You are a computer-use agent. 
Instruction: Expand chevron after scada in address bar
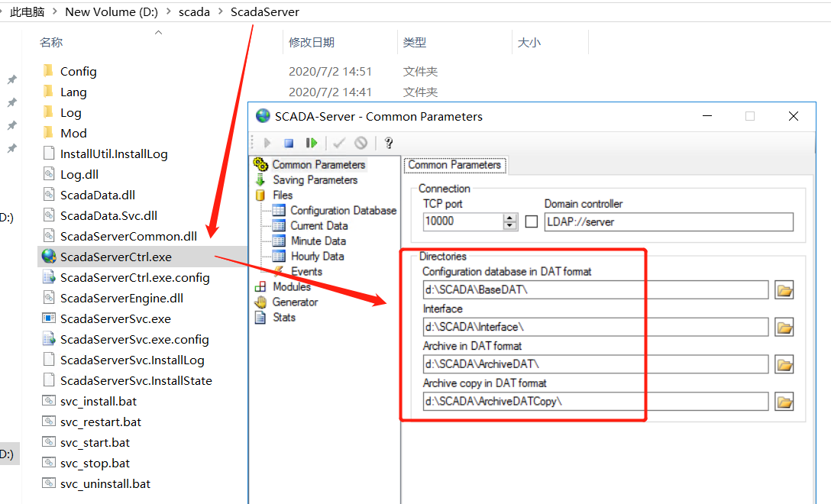pos(221,11)
